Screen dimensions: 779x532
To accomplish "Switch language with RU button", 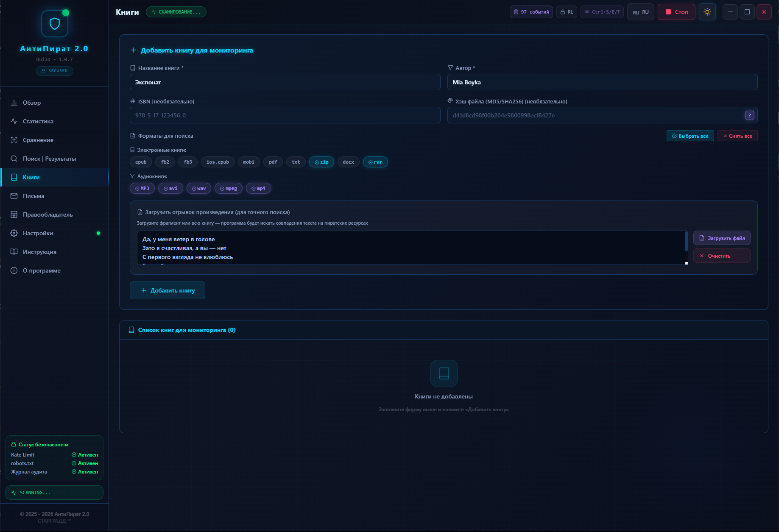I will click(x=641, y=12).
